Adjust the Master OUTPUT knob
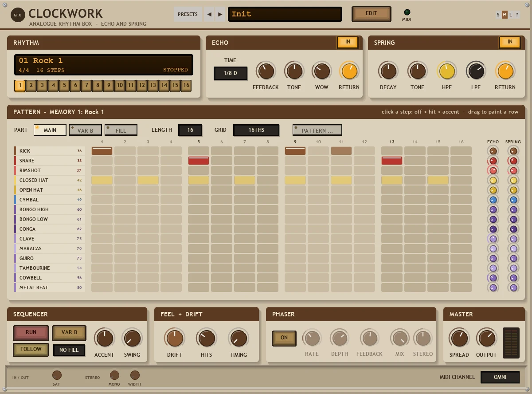The width and height of the screenshot is (532, 394). coord(487,338)
